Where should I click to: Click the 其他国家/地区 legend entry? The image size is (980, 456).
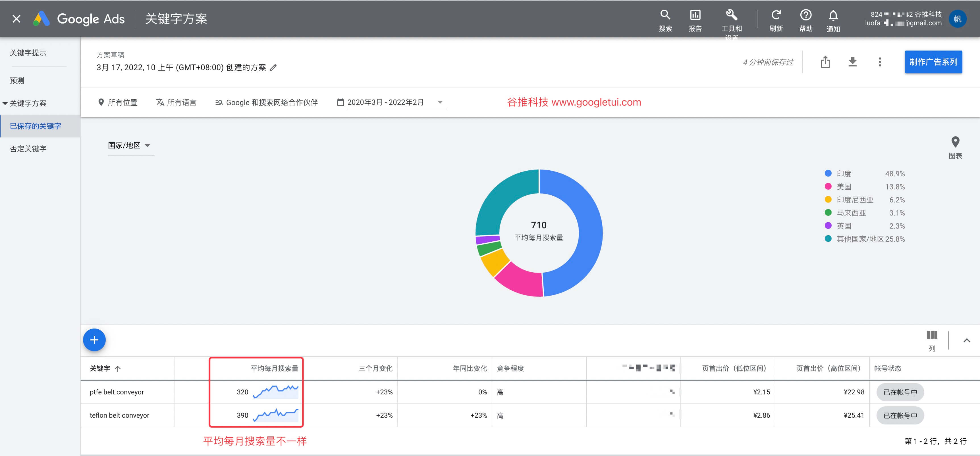click(x=864, y=239)
